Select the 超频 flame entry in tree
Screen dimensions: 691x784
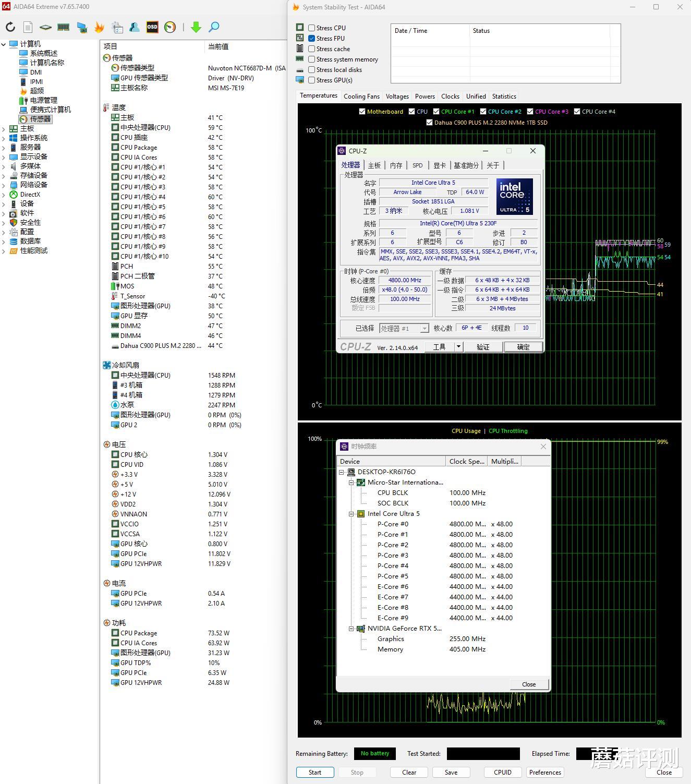37,91
